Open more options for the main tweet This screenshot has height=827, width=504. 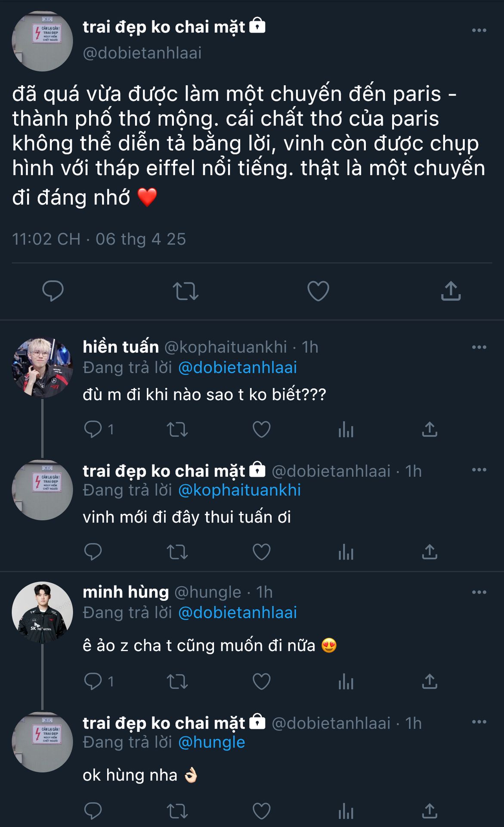479,30
